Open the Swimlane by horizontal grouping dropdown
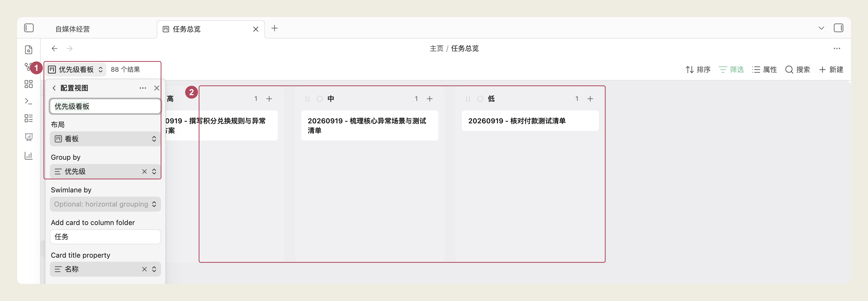Image resolution: width=868 pixels, height=301 pixels. pos(105,204)
